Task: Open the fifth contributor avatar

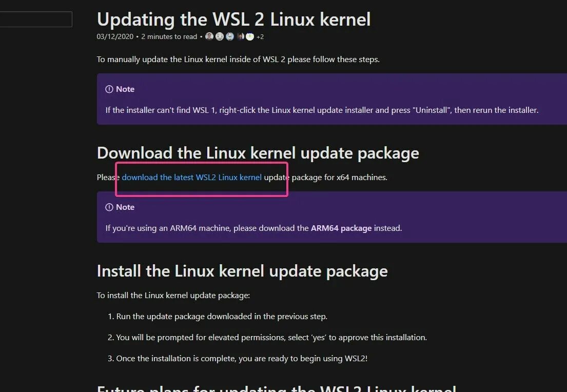Action: click(x=250, y=36)
